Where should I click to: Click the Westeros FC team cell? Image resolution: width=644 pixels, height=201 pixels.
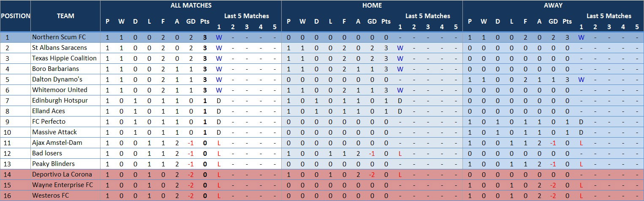coord(65,196)
